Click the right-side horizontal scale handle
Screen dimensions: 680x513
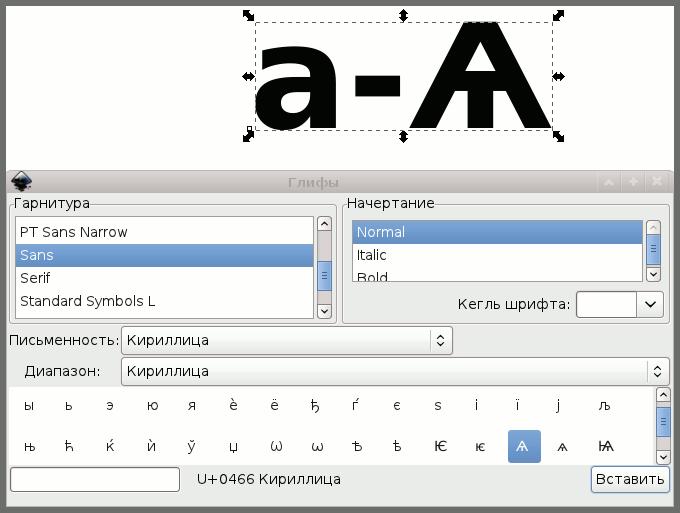559,77
